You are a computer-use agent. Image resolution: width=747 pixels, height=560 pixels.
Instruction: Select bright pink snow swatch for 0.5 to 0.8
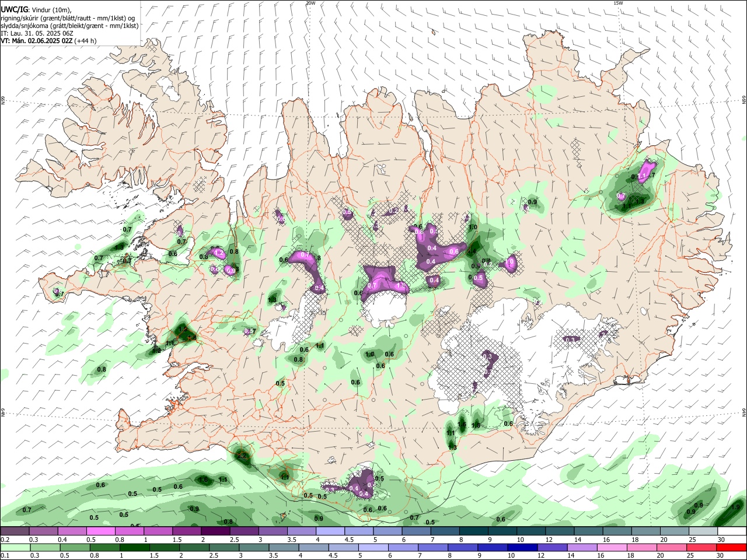point(101,531)
